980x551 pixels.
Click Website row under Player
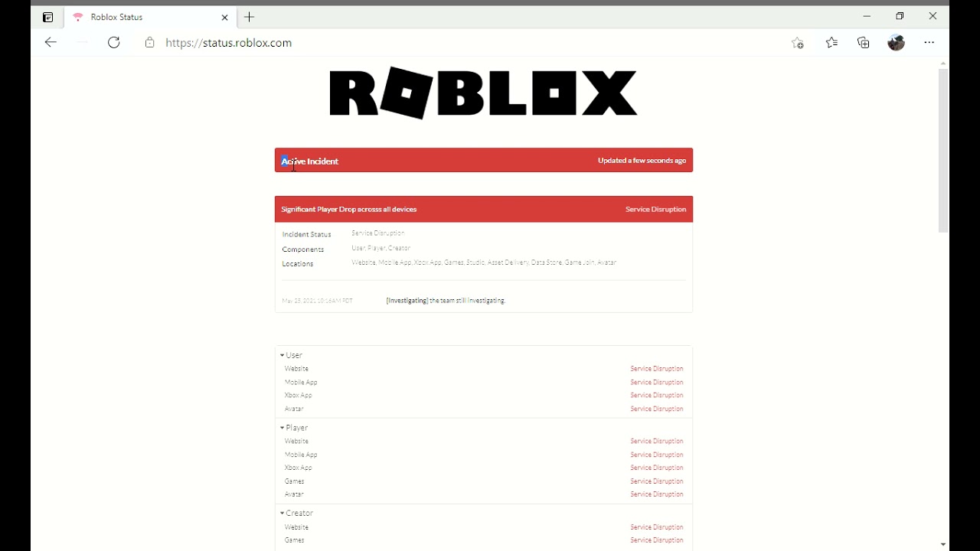(484, 442)
